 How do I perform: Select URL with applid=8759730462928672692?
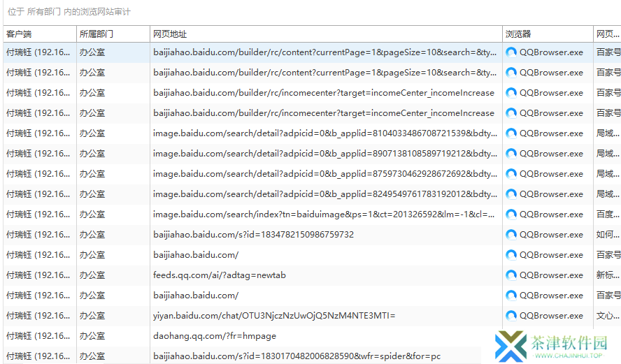coord(325,174)
